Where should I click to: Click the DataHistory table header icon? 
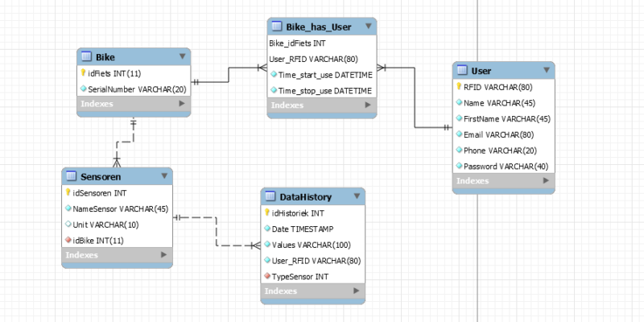tap(270, 196)
